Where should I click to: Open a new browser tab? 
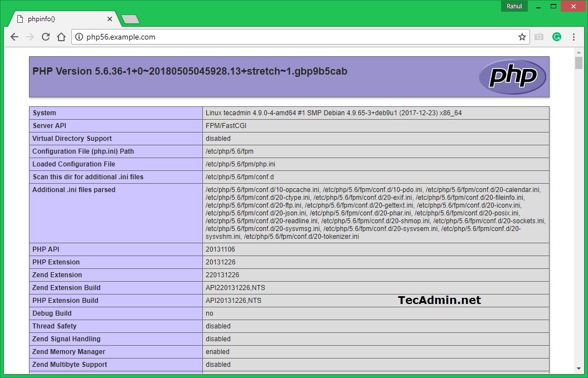(x=130, y=18)
